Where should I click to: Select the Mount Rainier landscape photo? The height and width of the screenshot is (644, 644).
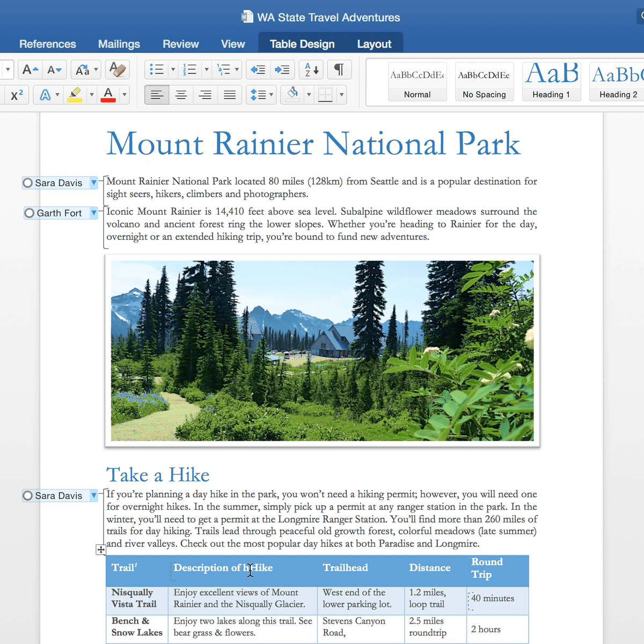(x=322, y=350)
